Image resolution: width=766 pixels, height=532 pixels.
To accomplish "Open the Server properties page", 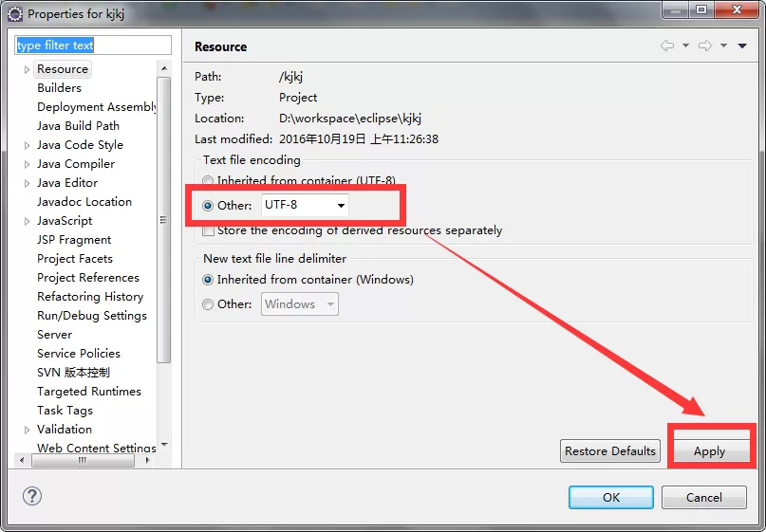I will pos(54,335).
